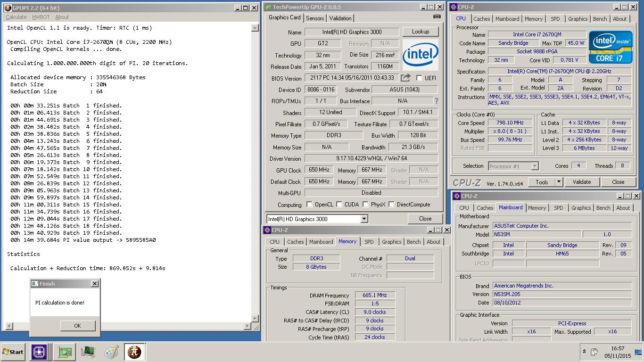Click the Validate button in CPU-Z
This screenshot has height=362, width=644.
click(x=582, y=182)
